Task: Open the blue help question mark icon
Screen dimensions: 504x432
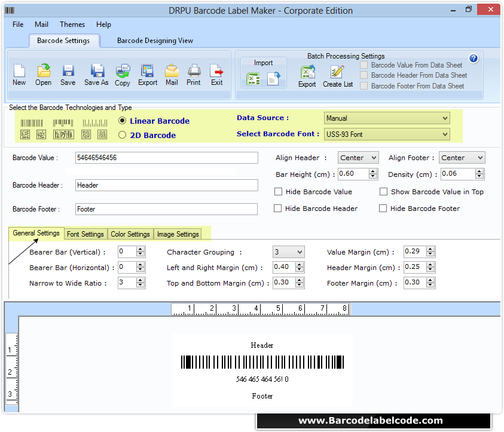Action: point(474,59)
